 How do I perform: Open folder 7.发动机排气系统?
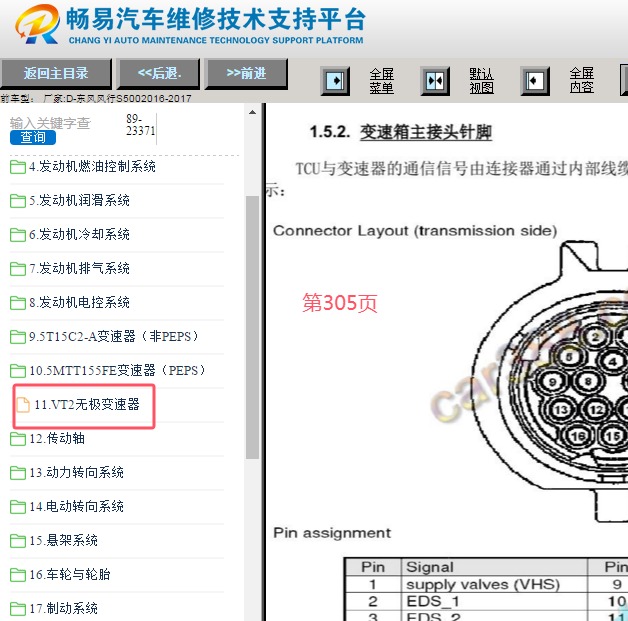coord(79,268)
